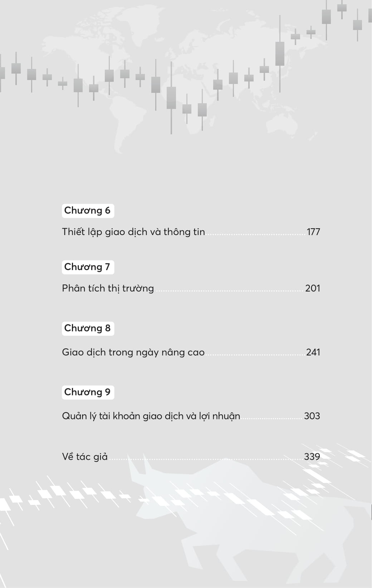Click the Chương 9 heading label
The width and height of the screenshot is (372, 588).
point(88,392)
